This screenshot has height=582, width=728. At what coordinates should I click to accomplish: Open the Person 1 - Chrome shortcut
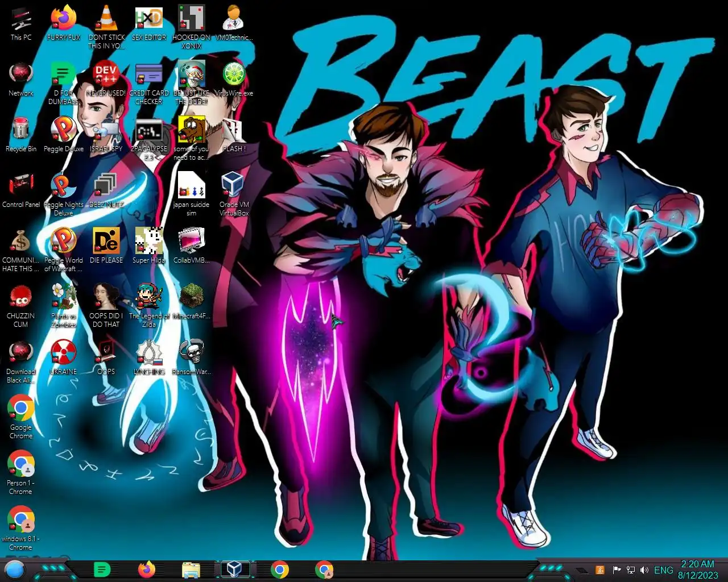[x=21, y=473]
